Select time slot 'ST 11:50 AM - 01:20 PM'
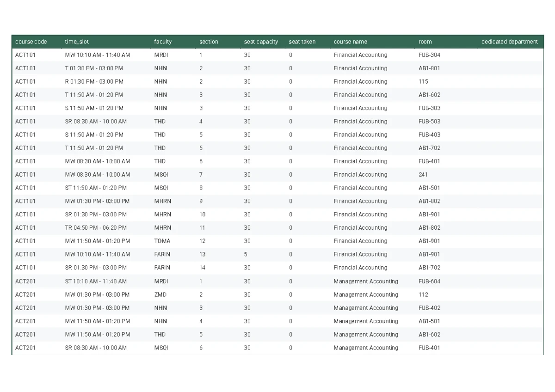 click(96, 188)
